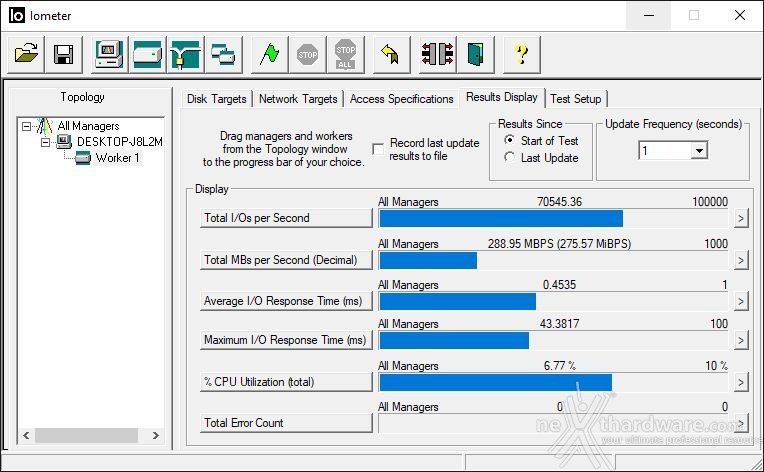The image size is (764, 472).
Task: Click Total Error Count button
Action: point(286,422)
